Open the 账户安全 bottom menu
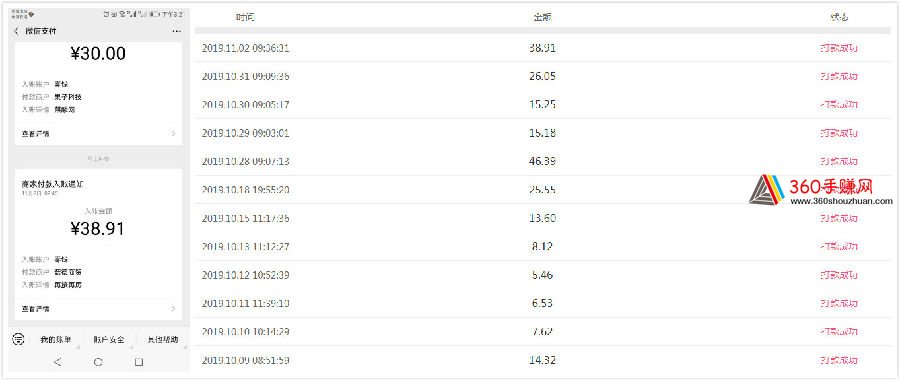900x380 pixels. [x=108, y=340]
